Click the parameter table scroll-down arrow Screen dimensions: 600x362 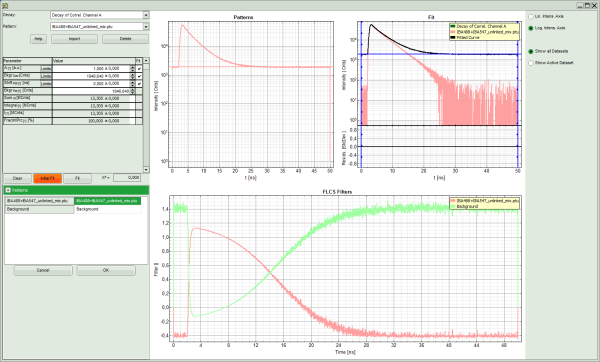[146, 170]
